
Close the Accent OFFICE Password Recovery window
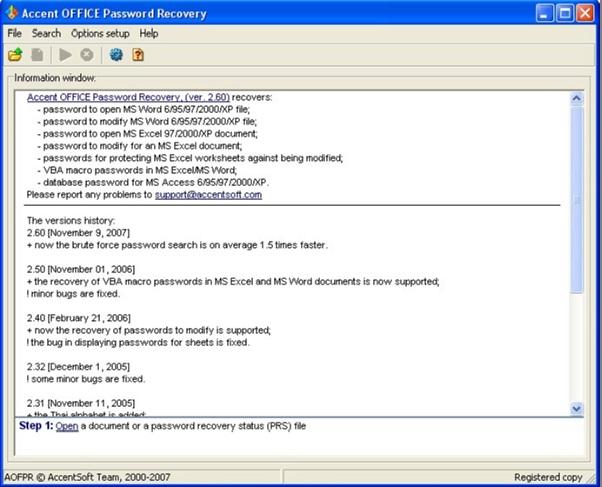pyautogui.click(x=585, y=13)
